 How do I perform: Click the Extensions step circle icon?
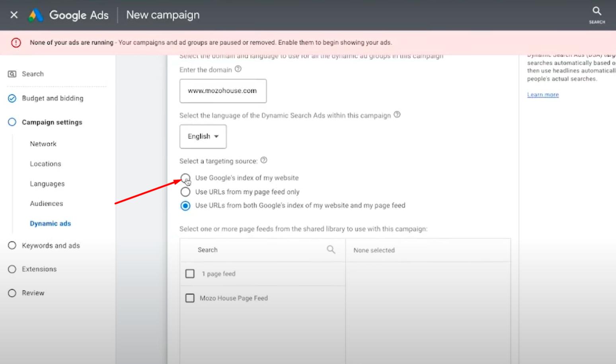coord(12,269)
